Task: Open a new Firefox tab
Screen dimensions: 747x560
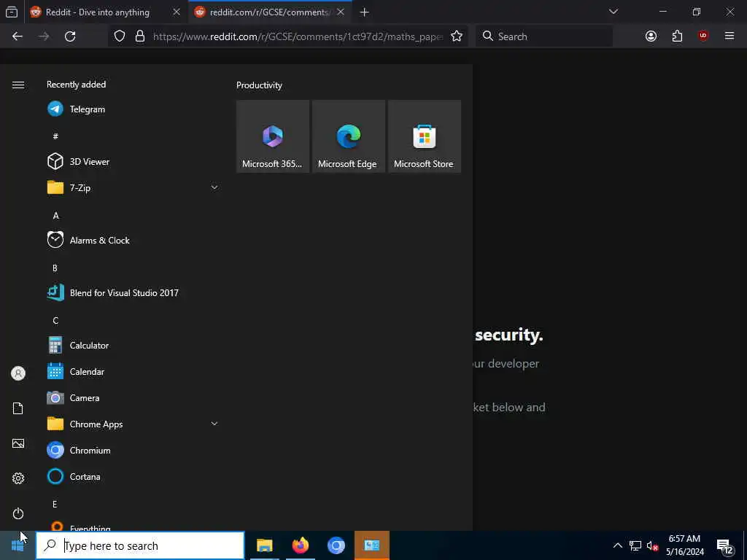Action: pos(365,12)
